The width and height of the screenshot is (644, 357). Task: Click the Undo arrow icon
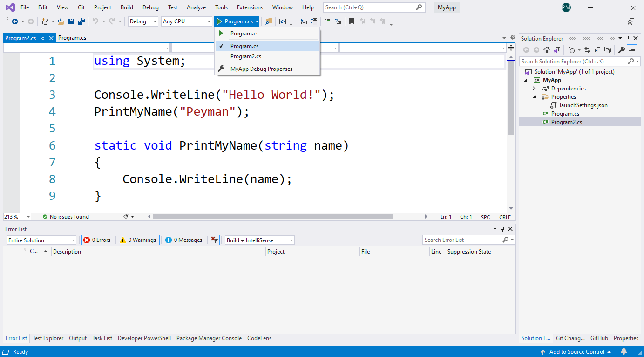pyautogui.click(x=95, y=21)
